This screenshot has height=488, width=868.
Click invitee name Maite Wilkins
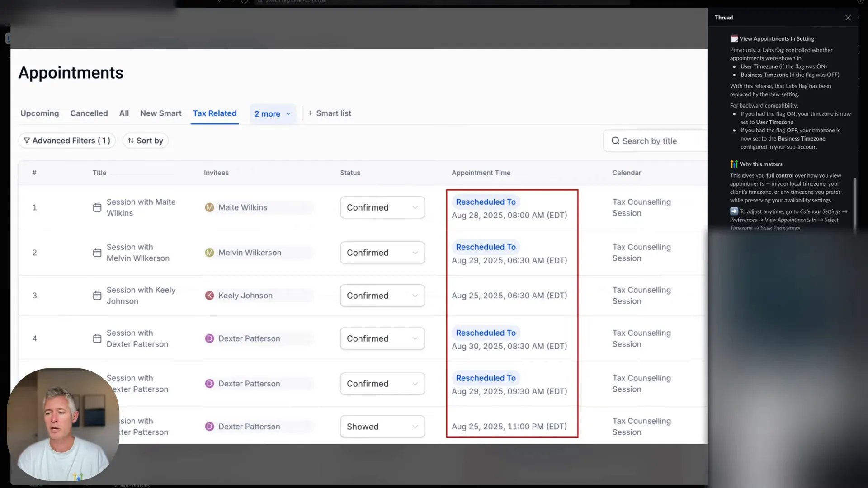point(243,207)
